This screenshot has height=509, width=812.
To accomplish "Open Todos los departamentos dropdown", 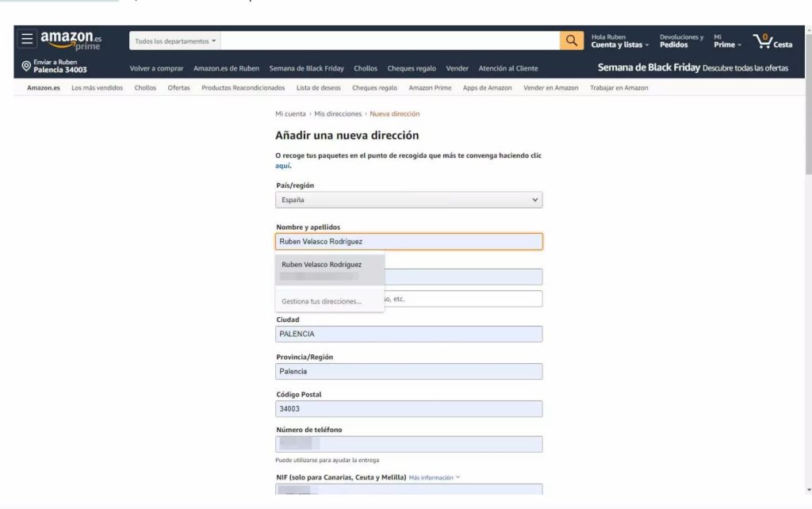I will pyautogui.click(x=175, y=41).
